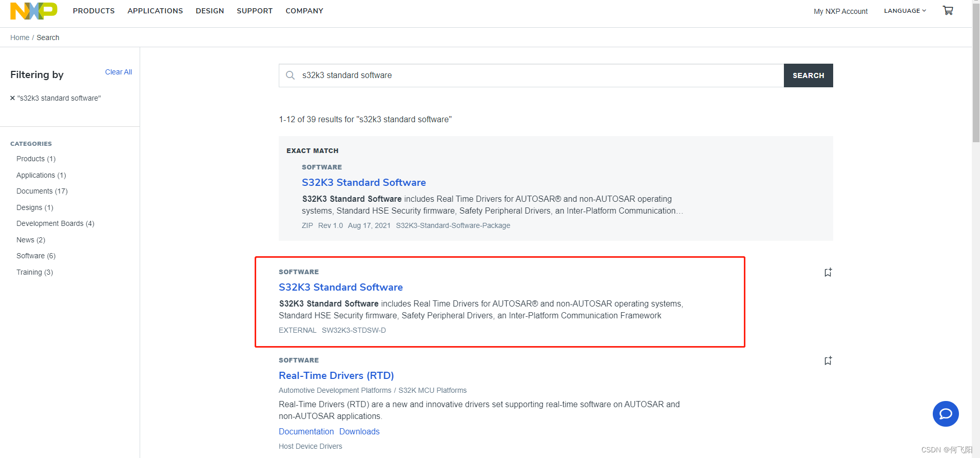Open the chat bubble widget

click(x=946, y=414)
